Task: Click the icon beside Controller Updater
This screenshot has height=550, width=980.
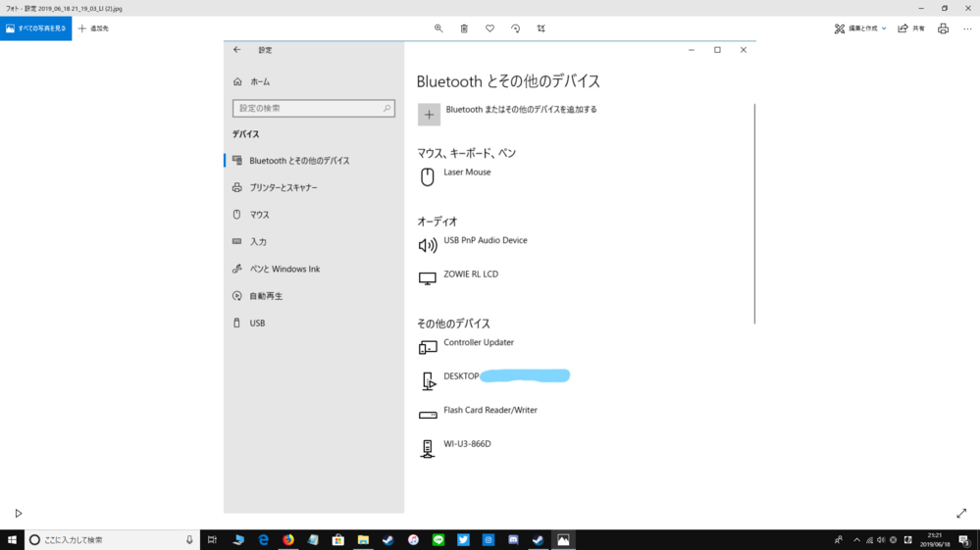Action: (x=428, y=347)
